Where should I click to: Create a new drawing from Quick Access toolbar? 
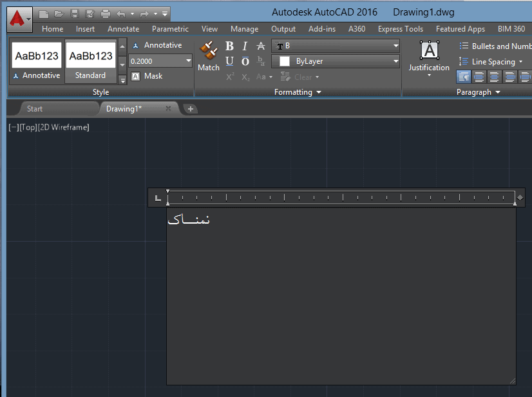pyautogui.click(x=44, y=14)
